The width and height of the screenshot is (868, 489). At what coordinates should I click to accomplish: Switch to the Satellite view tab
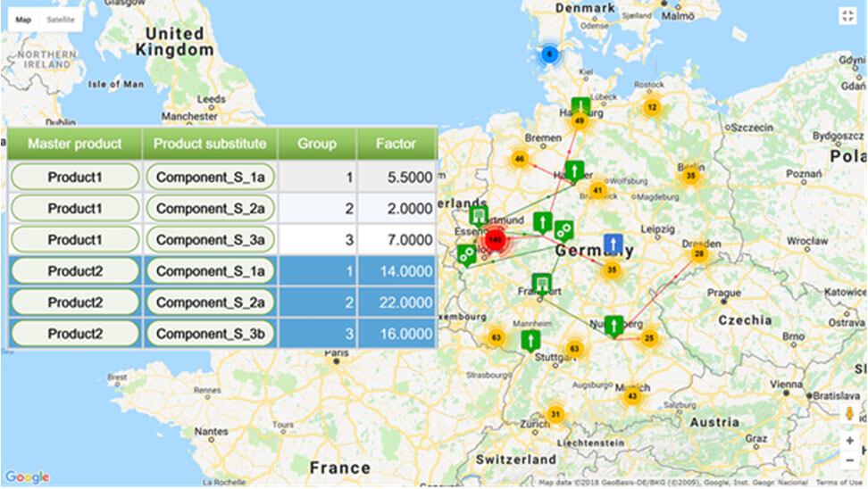[61, 20]
